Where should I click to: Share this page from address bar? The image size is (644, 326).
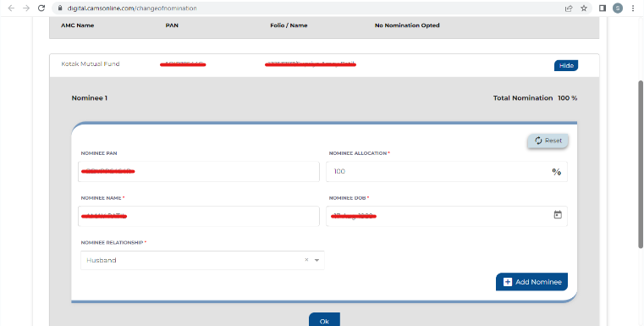coord(569,8)
